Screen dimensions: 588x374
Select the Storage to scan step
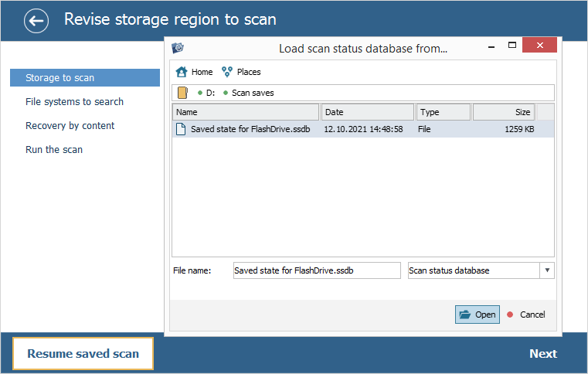point(84,78)
